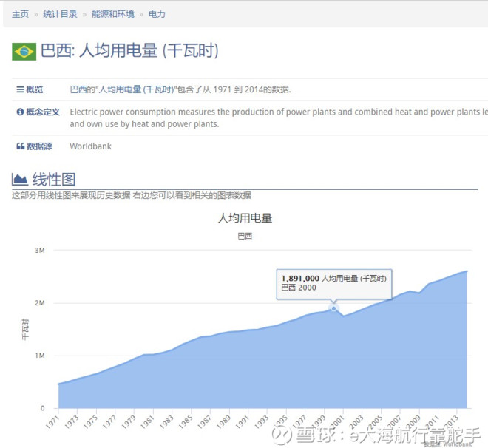This screenshot has height=448, width=488.
Task: Select the 电力 breadcrumb link
Action: point(157,14)
